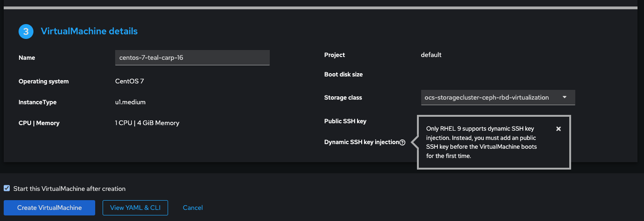
Task: Click the Dynamic SSH key injection label
Action: point(361,142)
